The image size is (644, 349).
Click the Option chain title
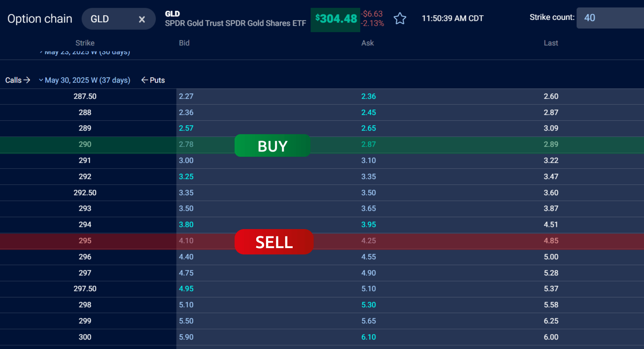(x=40, y=18)
